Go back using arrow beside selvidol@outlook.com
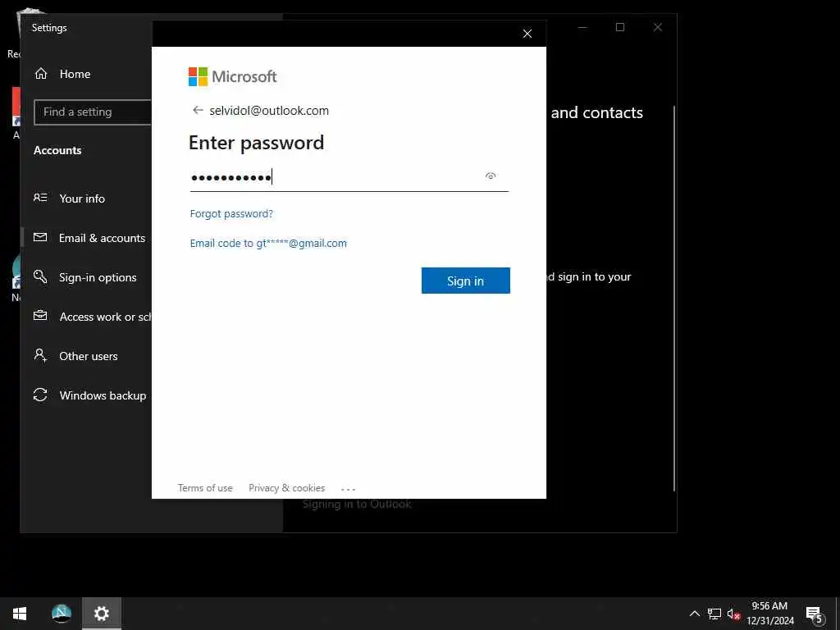 point(198,111)
